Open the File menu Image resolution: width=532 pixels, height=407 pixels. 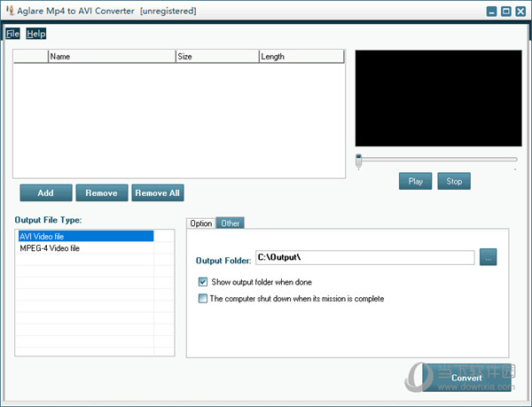(x=12, y=34)
